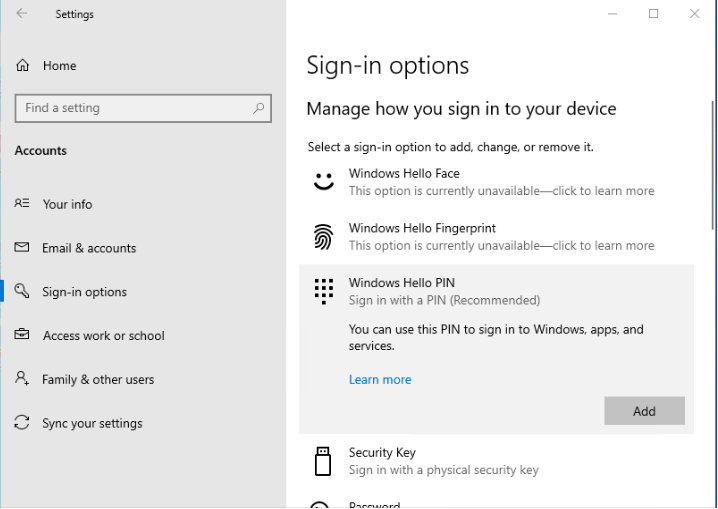The image size is (718, 509).
Task: Maximize the Settings window
Action: tap(653, 14)
